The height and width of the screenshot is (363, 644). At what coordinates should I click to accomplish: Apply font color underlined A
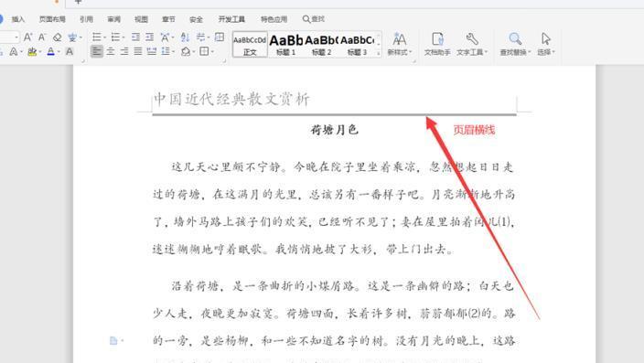[50, 51]
